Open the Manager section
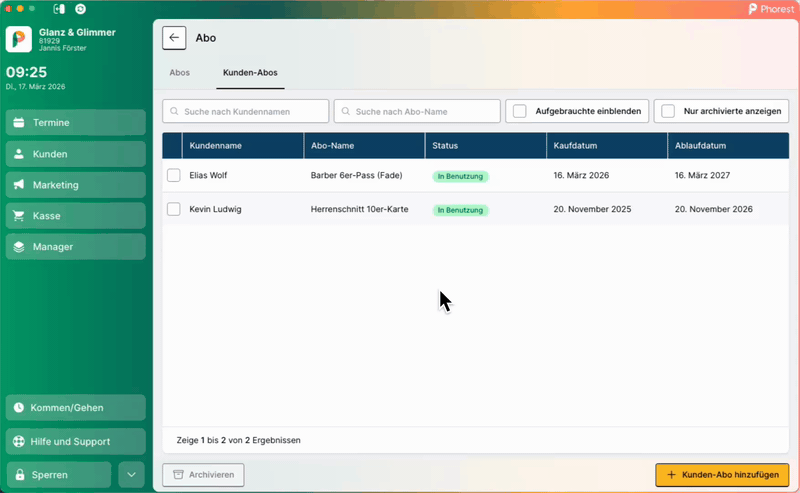The width and height of the screenshot is (800, 493). pos(75,247)
